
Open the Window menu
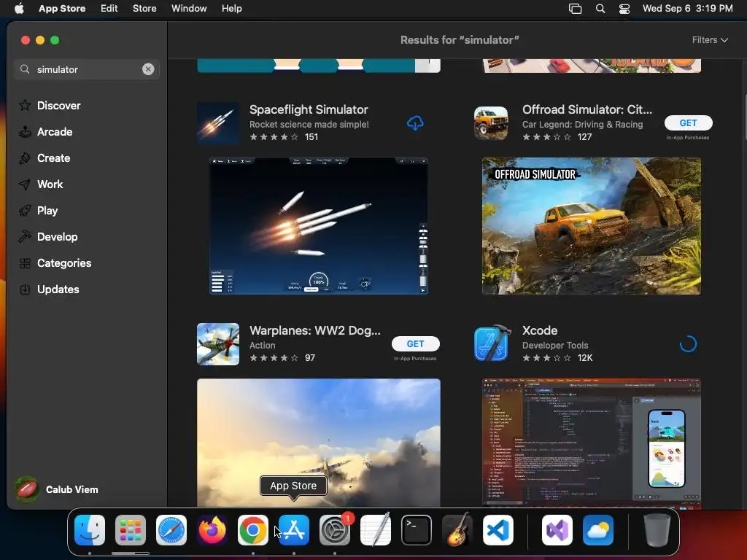pos(189,8)
